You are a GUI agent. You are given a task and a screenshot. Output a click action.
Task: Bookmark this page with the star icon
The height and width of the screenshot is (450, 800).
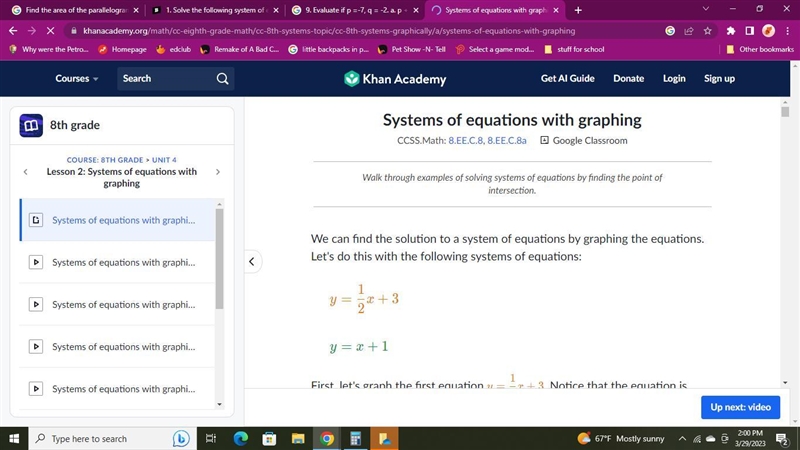(x=707, y=31)
